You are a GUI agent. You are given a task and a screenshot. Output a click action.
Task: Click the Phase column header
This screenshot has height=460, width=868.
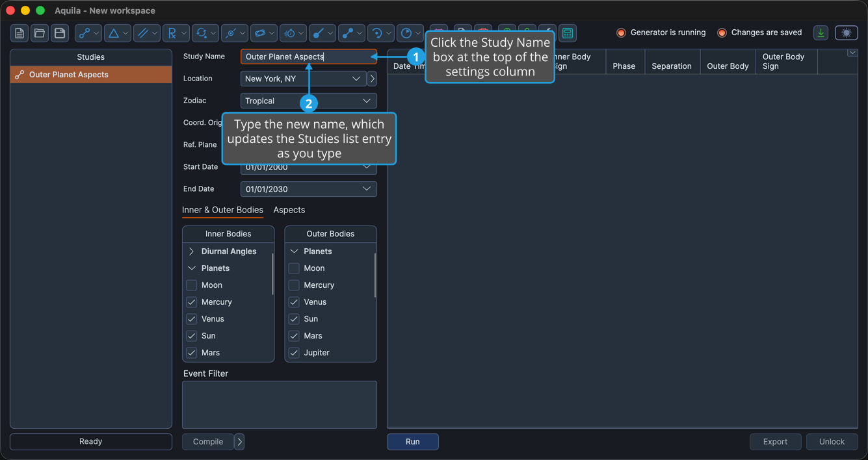click(x=625, y=62)
